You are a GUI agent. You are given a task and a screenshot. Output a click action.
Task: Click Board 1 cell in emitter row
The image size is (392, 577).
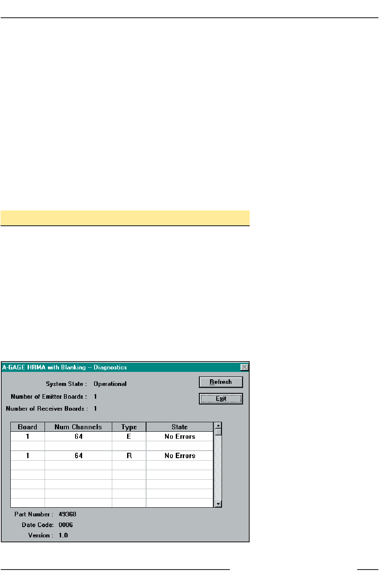[28, 437]
